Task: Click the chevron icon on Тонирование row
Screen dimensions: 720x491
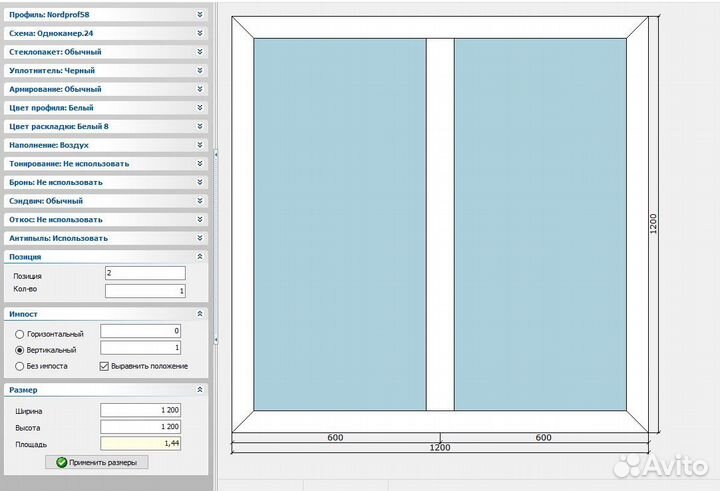Action: tap(200, 163)
